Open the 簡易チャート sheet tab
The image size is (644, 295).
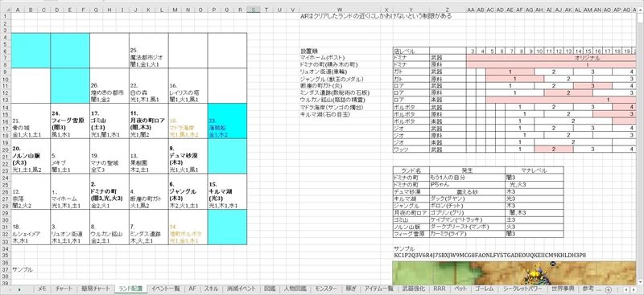[x=96, y=289]
